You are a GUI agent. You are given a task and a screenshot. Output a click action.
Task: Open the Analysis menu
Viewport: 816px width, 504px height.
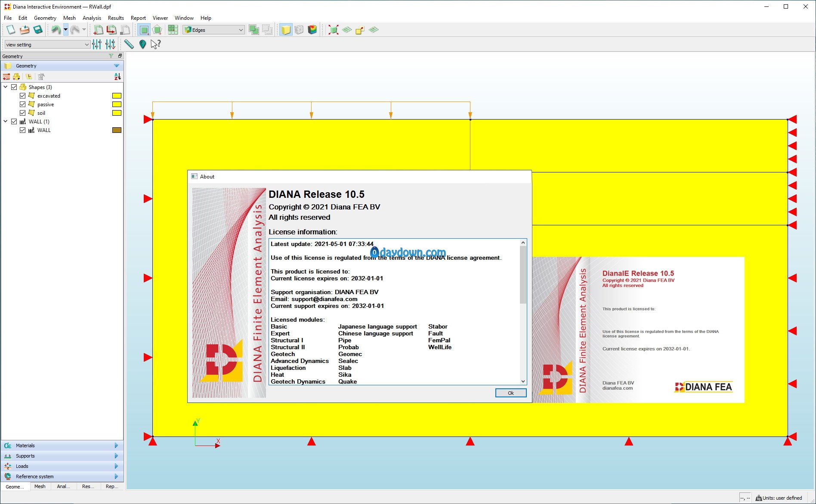click(92, 18)
